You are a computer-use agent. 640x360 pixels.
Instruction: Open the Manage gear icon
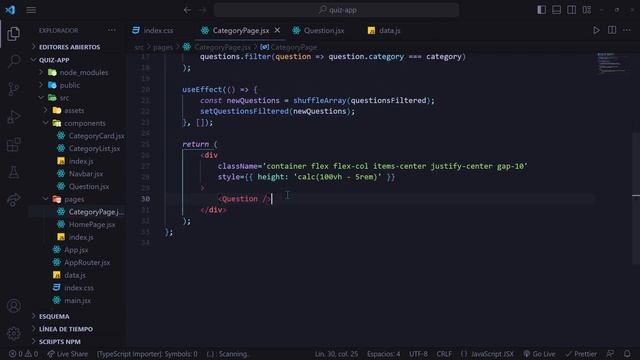click(x=13, y=333)
